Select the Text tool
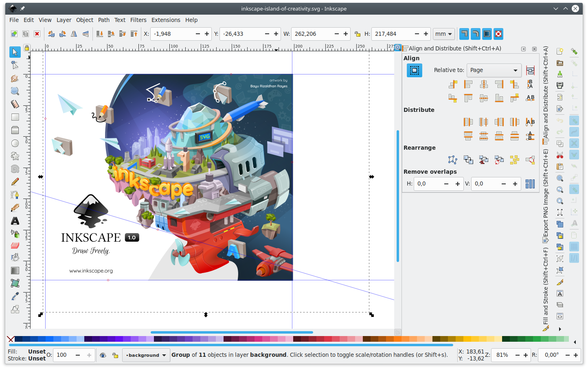This screenshot has height=369, width=588. coord(15,221)
